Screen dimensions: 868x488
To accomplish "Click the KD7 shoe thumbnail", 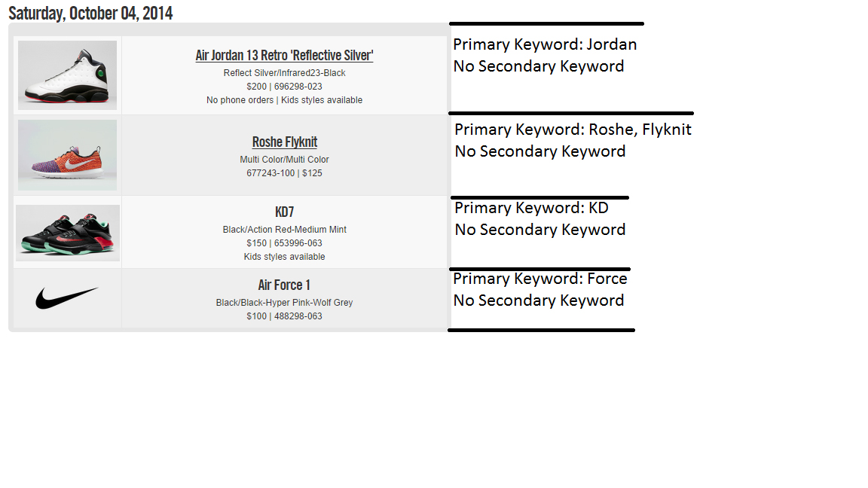I will pyautogui.click(x=67, y=233).
